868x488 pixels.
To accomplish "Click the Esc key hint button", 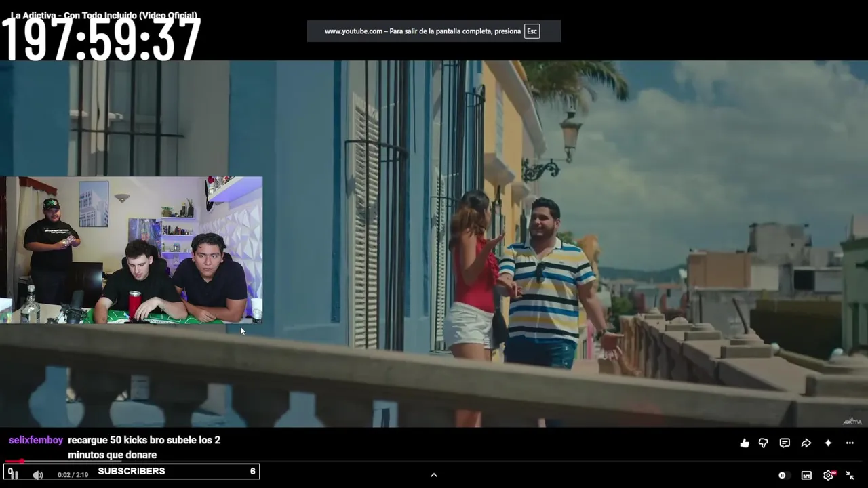I will [532, 31].
